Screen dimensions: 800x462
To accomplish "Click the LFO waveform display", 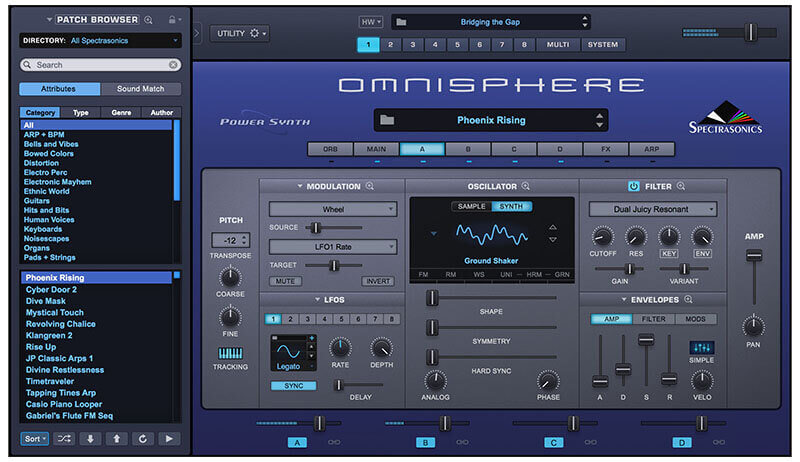I will [289, 351].
